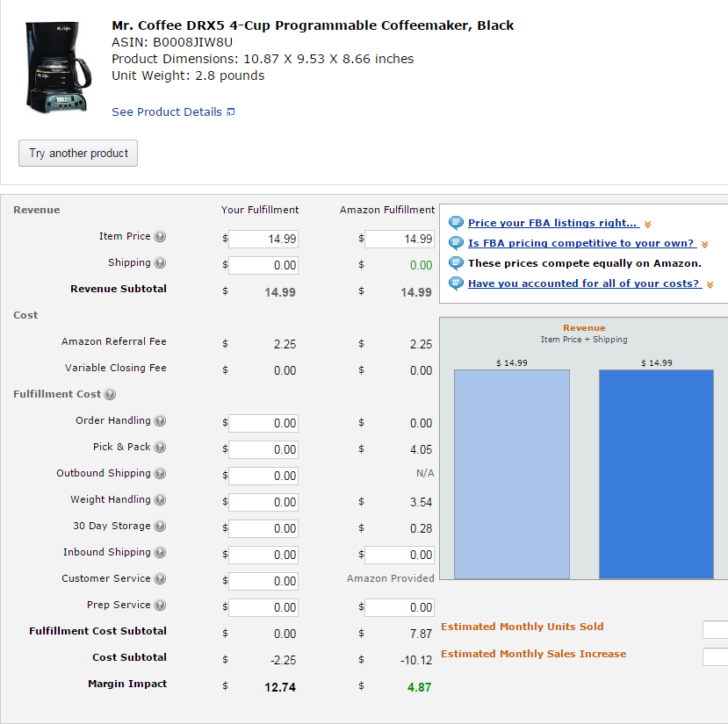Focus Amazon Fulfillment Prep Service field

400,607
